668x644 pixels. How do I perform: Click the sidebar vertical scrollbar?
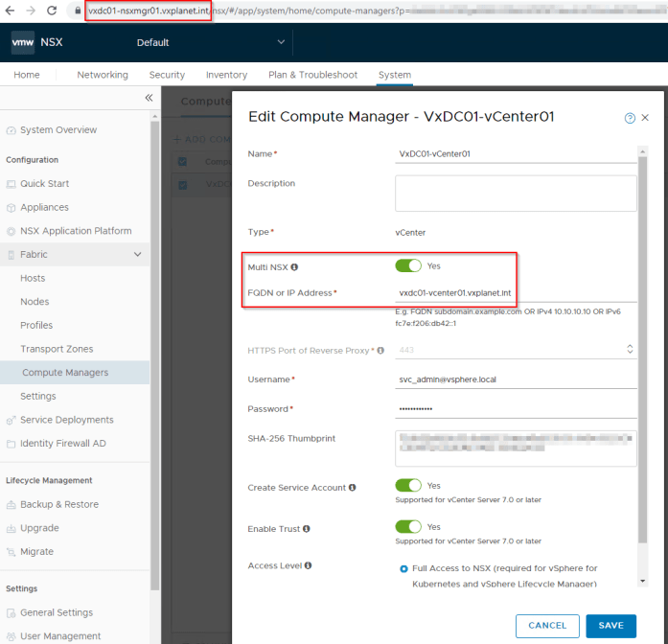click(x=154, y=356)
